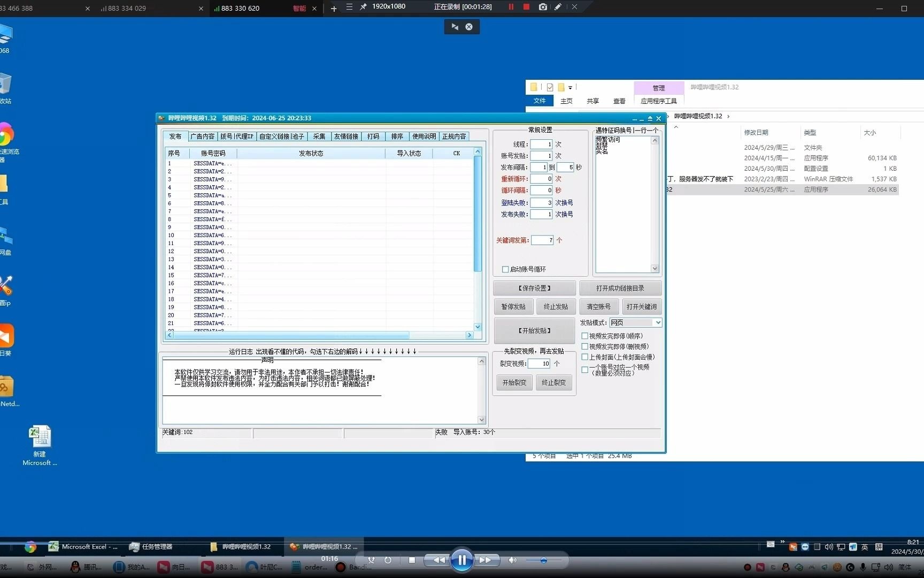Switch to Microsoft Excel in remote taskbar

[x=83, y=547]
